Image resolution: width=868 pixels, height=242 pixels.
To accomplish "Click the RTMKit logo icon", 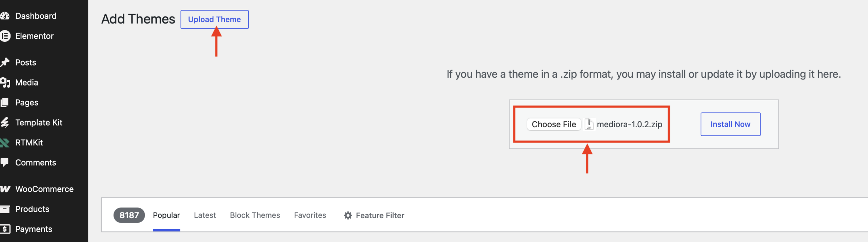I will click(4, 143).
